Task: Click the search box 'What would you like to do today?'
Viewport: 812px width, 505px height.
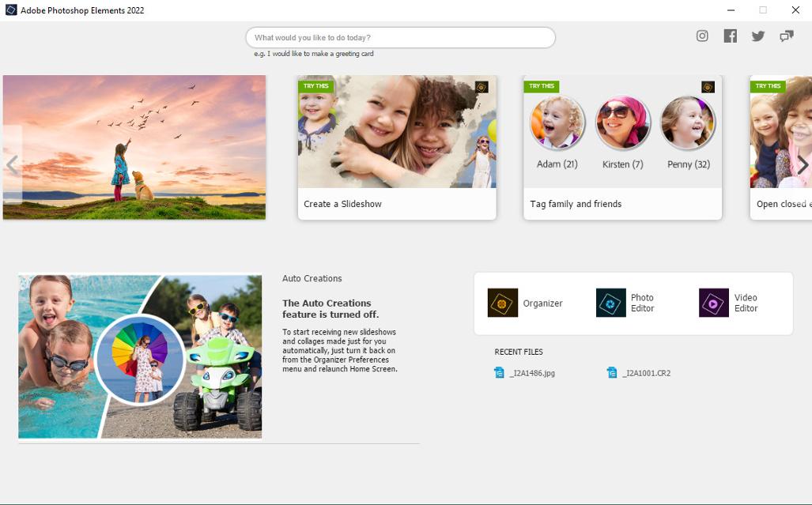Action: click(x=400, y=38)
